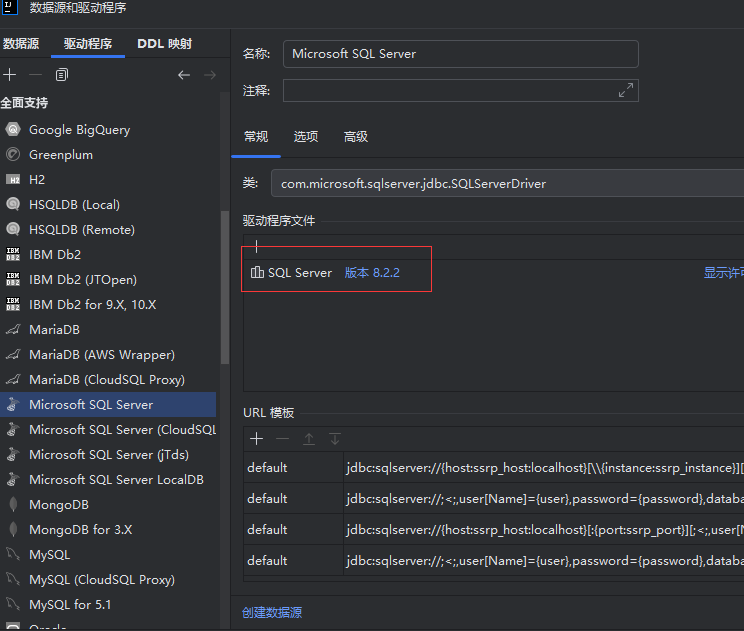Expand the comment field editor
The image size is (744, 631).
point(626,90)
